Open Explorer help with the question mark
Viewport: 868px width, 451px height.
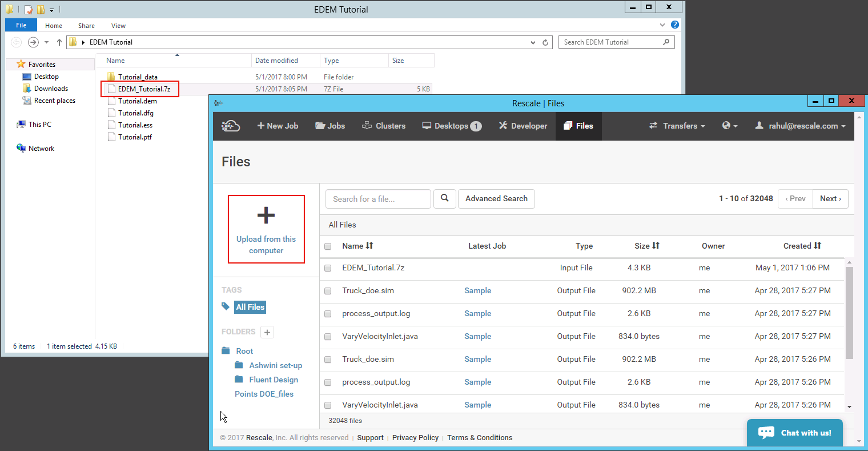[x=675, y=25]
